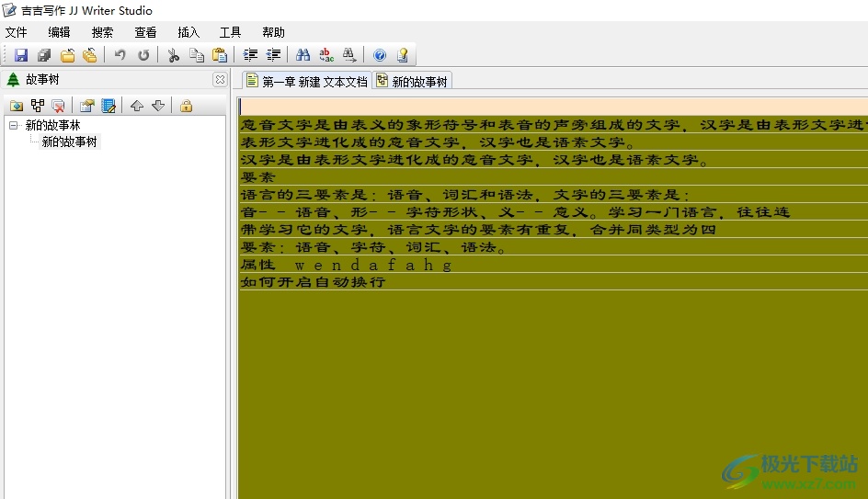Paste from clipboard icon
868x499 pixels.
[220, 55]
